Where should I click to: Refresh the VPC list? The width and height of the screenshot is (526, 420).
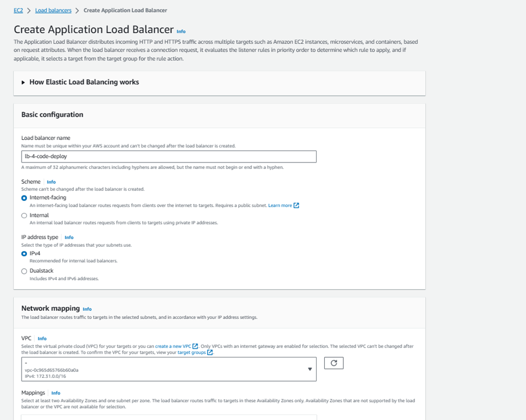point(333,363)
